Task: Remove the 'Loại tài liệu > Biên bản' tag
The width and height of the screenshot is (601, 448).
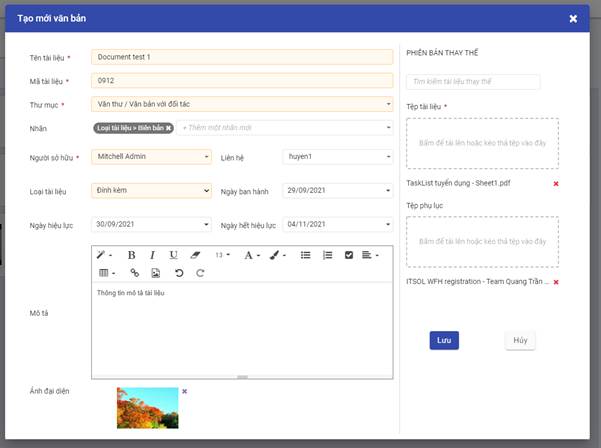Action: [x=169, y=128]
